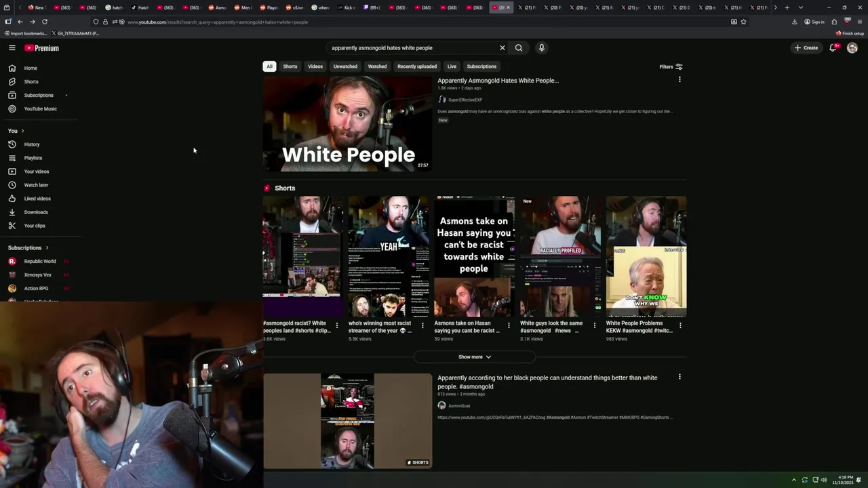Open the taskbar volume icon
Image resolution: width=868 pixels, height=488 pixels.
tap(824, 480)
